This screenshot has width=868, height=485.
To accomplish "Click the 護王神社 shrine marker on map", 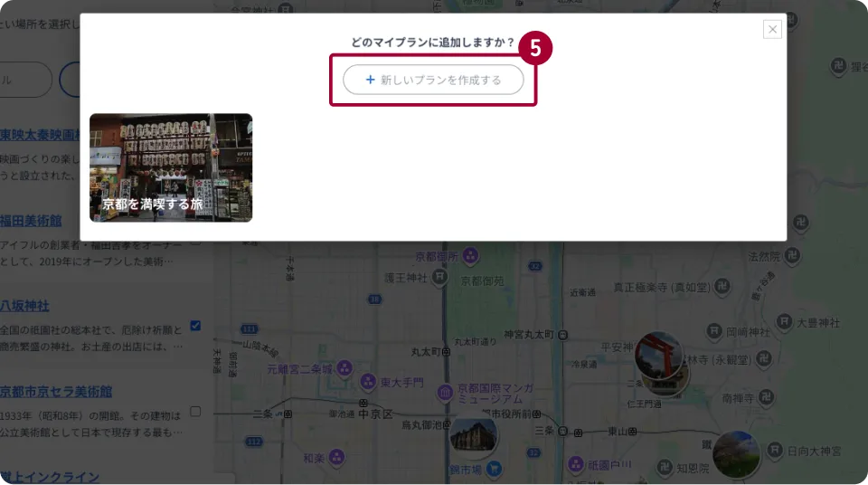I will tap(439, 277).
